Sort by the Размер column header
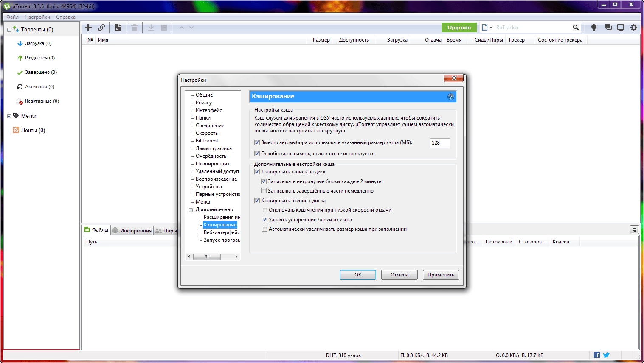This screenshot has width=644, height=363. pos(321,40)
